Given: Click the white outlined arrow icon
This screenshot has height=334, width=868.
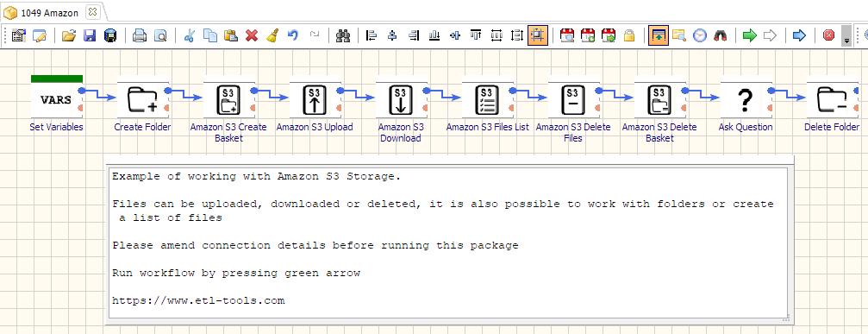Looking at the screenshot, I should pos(770,36).
